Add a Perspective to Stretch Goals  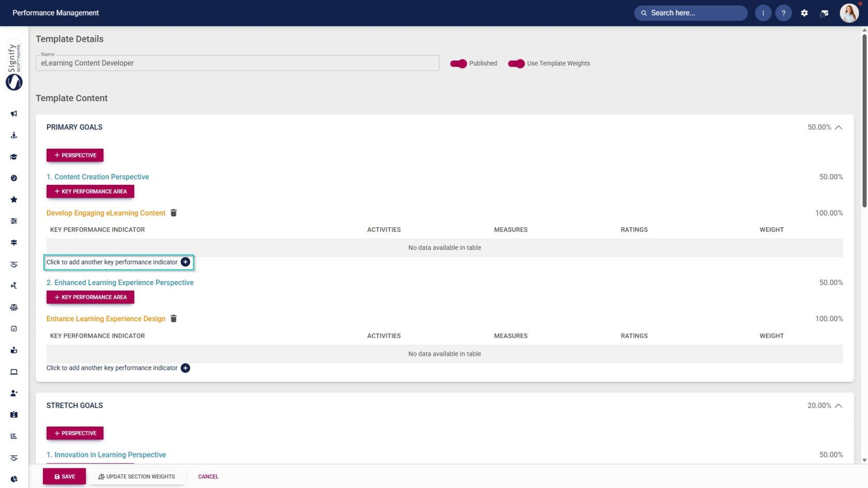75,433
